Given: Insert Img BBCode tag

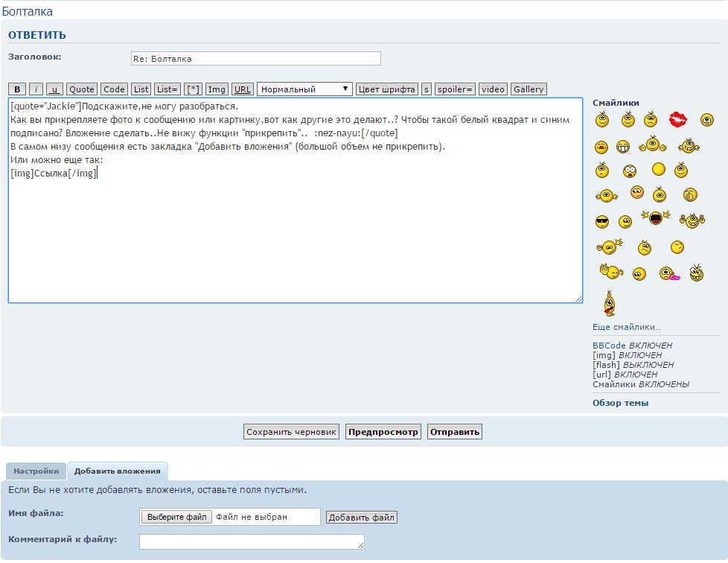Looking at the screenshot, I should pos(217,89).
